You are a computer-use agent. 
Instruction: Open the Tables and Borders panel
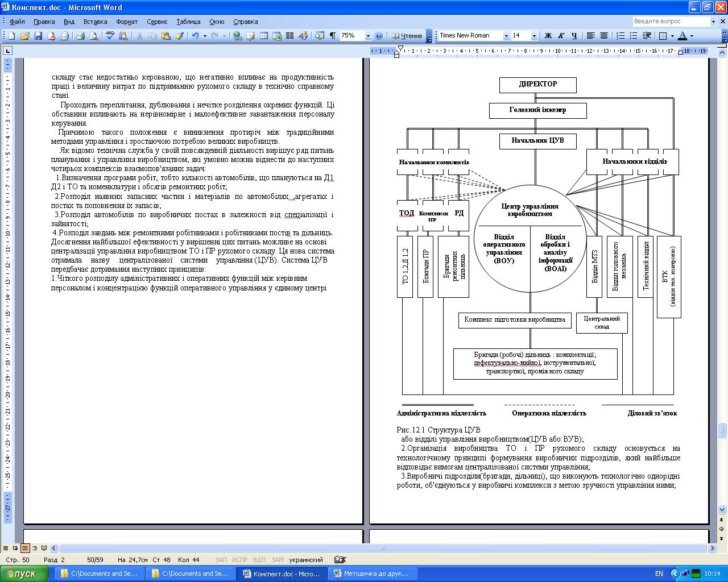(x=251, y=36)
